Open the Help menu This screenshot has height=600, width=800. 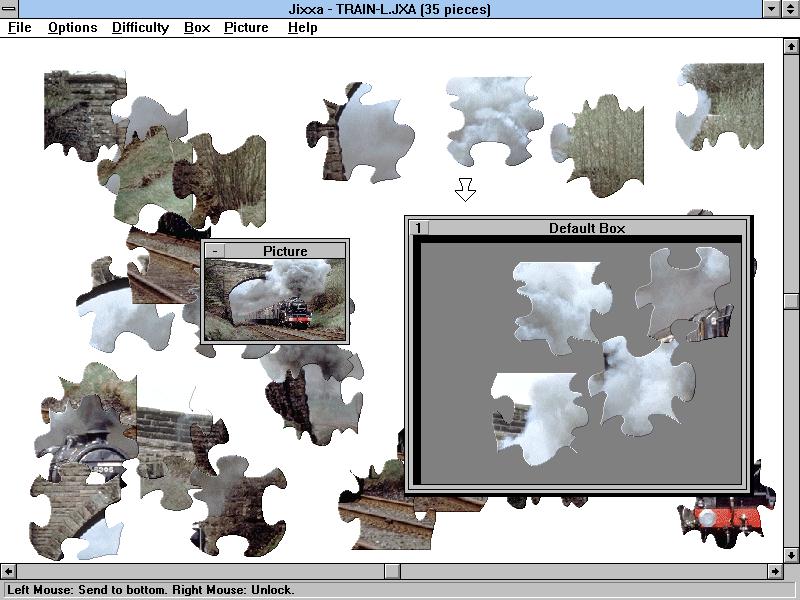303,28
